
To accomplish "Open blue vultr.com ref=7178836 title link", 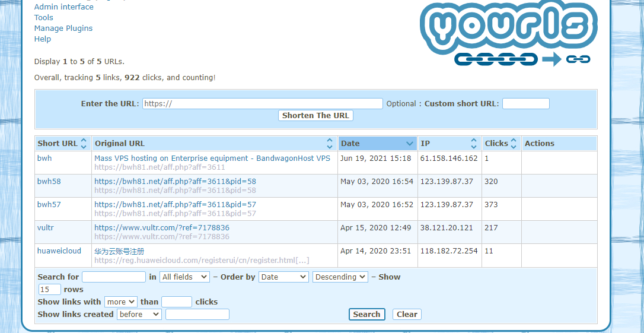I will 162,227.
